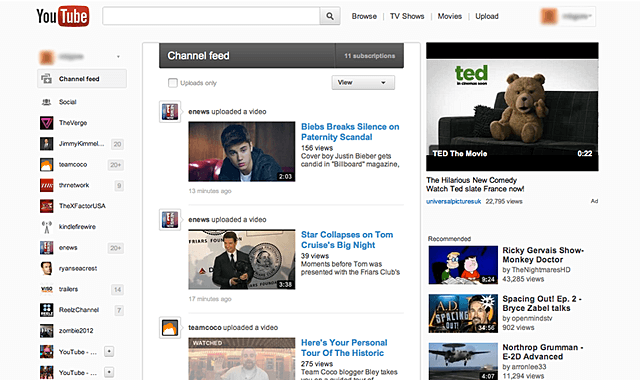
Task: Click the profile avatar above Channel feed sidebar
Action: pos(47,57)
